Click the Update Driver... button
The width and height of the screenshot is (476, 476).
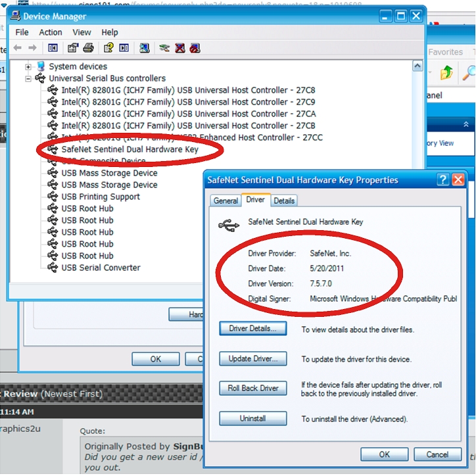point(253,358)
